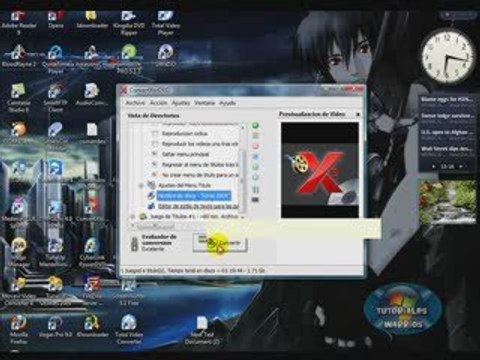
Task: Open the Accion menu
Action: pyautogui.click(x=158, y=103)
